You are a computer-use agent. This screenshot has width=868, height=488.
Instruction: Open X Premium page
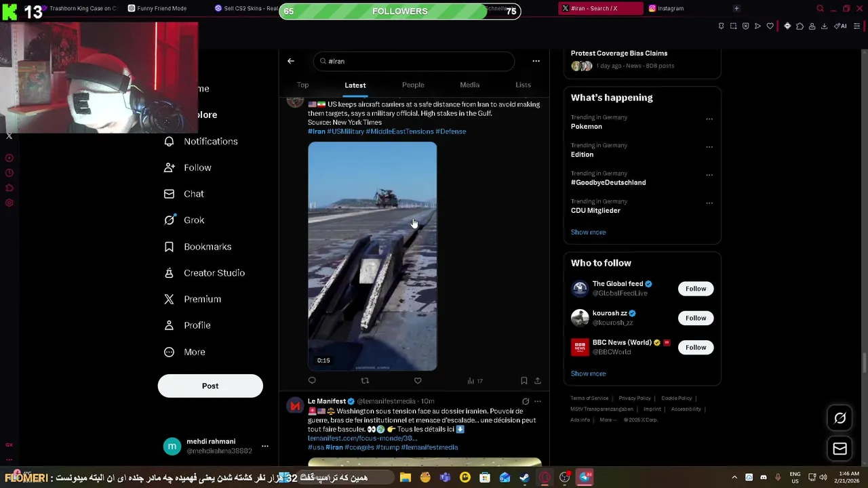pos(193,299)
